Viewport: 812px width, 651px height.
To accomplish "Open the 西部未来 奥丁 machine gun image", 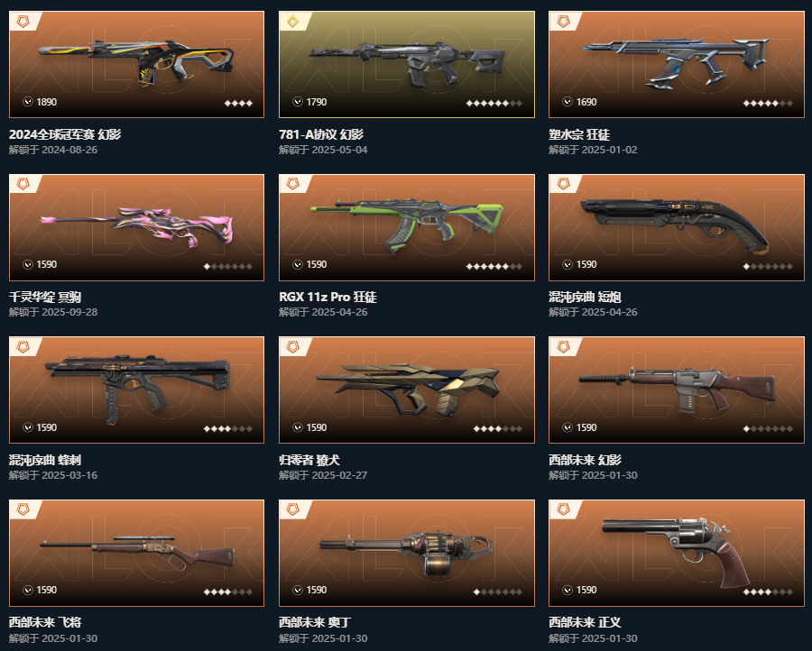I will coord(407,553).
